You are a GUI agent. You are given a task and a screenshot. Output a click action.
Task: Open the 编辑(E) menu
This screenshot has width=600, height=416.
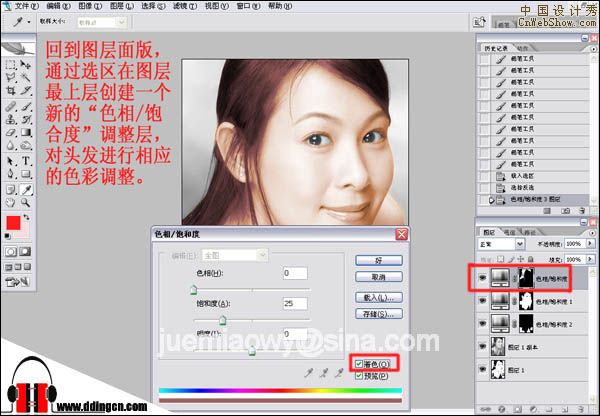58,6
